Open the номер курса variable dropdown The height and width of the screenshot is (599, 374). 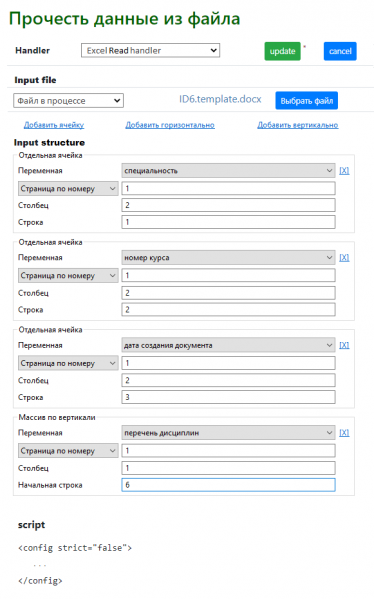228,258
